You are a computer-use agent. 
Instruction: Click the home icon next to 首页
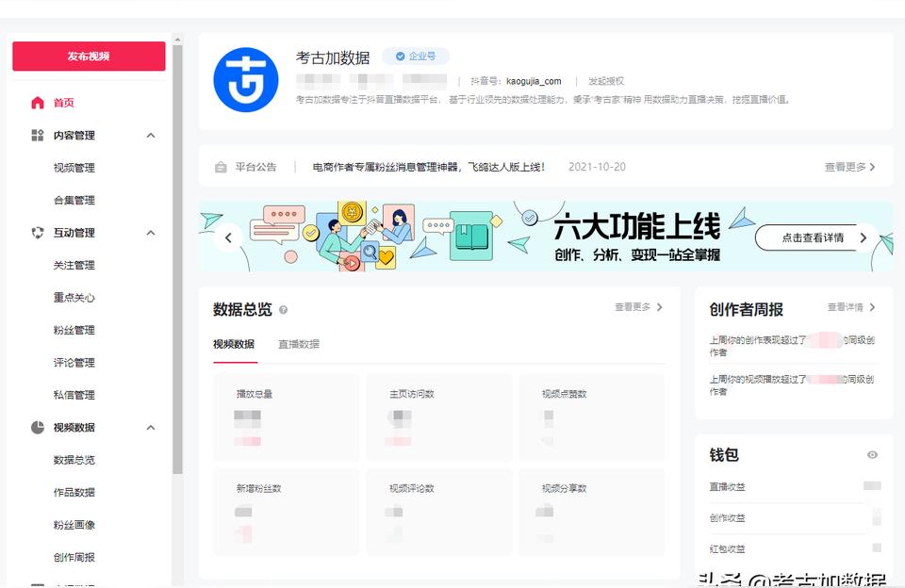[x=38, y=103]
